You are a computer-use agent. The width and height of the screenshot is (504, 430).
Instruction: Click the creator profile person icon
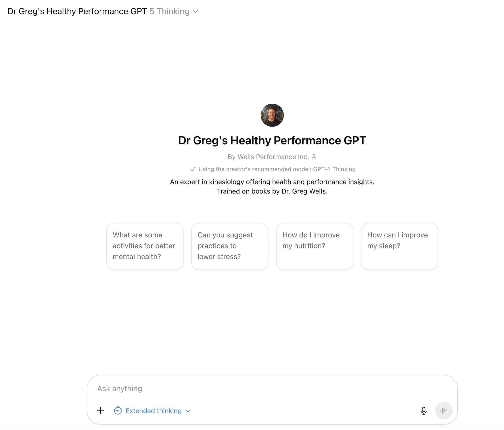[x=314, y=157]
